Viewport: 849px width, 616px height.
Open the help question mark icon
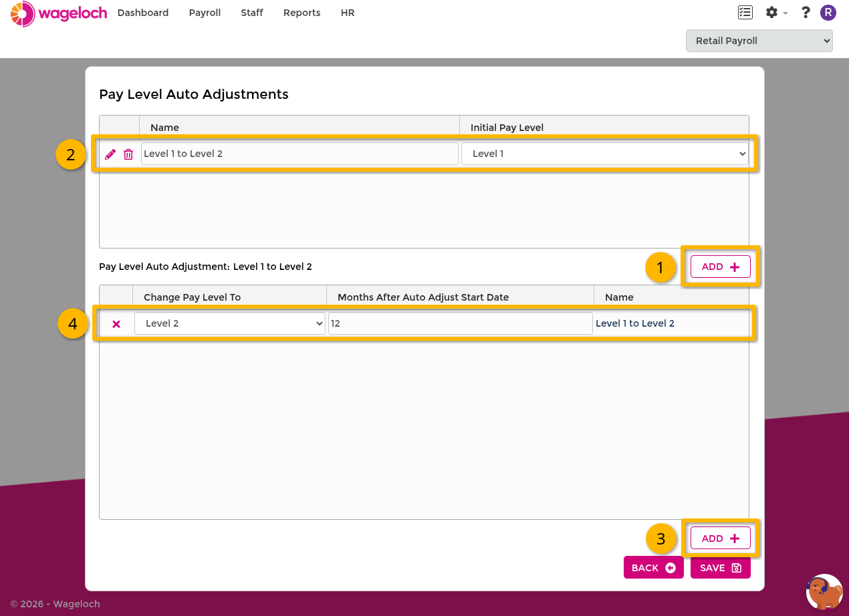[806, 13]
